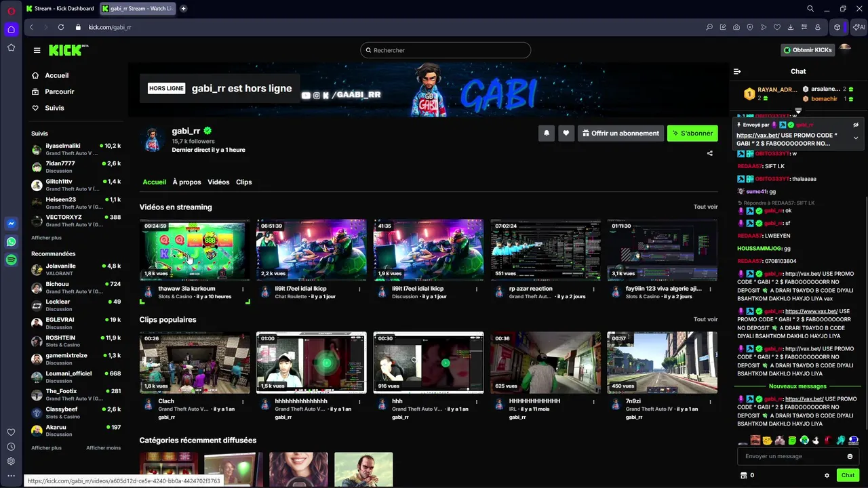
Task: Open options menu for Clach clip
Action: point(243,402)
